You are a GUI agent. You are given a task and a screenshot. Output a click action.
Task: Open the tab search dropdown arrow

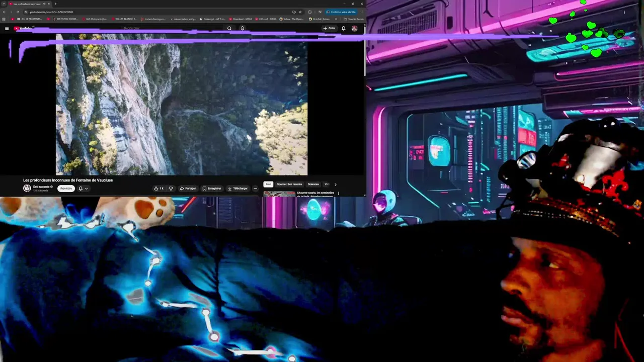(4, 4)
